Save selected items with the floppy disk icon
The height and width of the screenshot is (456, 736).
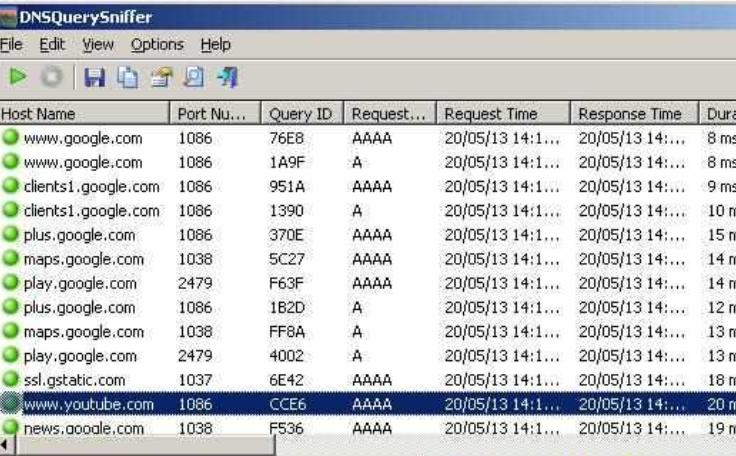point(94,77)
